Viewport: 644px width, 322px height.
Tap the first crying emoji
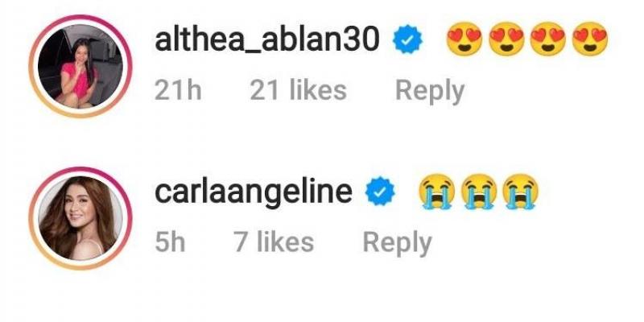(x=436, y=191)
